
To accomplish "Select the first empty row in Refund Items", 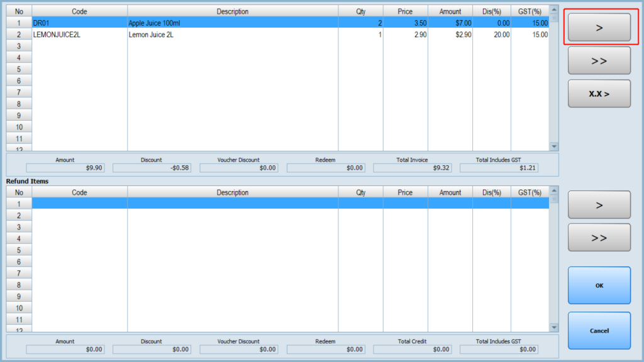I will point(233,204).
